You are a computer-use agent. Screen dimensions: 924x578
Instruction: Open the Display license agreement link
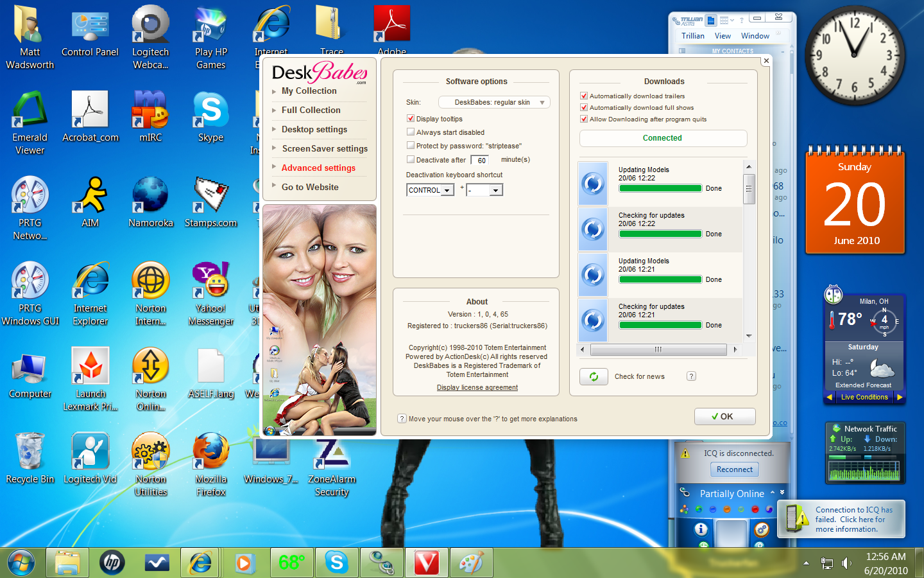coord(477,387)
